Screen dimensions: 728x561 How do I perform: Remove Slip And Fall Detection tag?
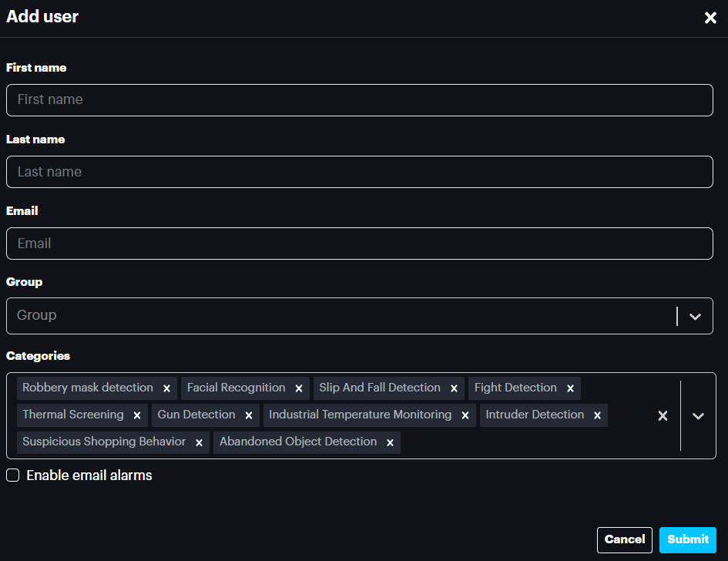pyautogui.click(x=454, y=388)
